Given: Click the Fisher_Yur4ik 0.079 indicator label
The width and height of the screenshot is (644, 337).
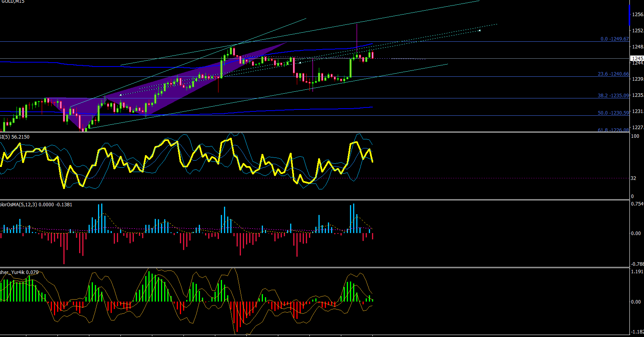Looking at the screenshot, I should (19, 272).
